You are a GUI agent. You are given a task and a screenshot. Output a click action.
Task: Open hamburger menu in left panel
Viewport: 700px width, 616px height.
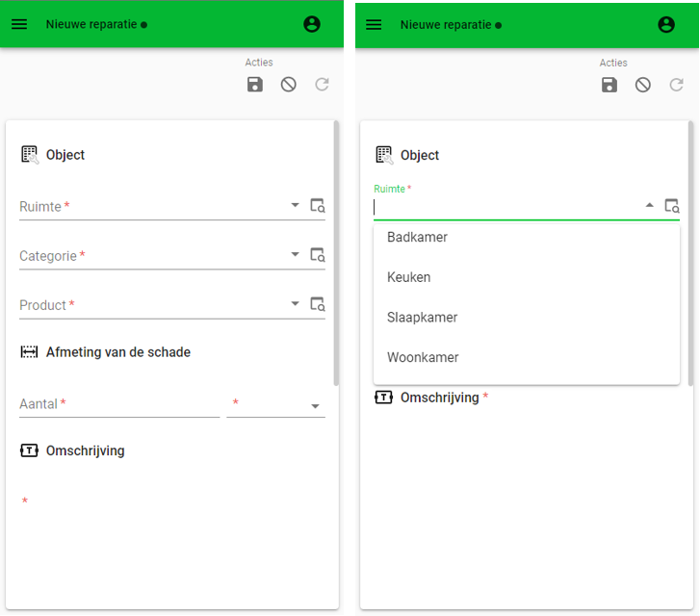pos(19,24)
